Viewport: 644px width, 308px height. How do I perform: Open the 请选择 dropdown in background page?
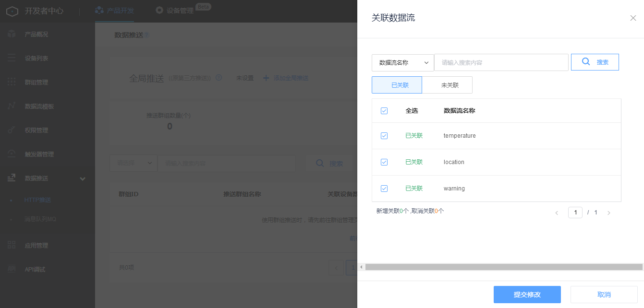click(x=134, y=163)
